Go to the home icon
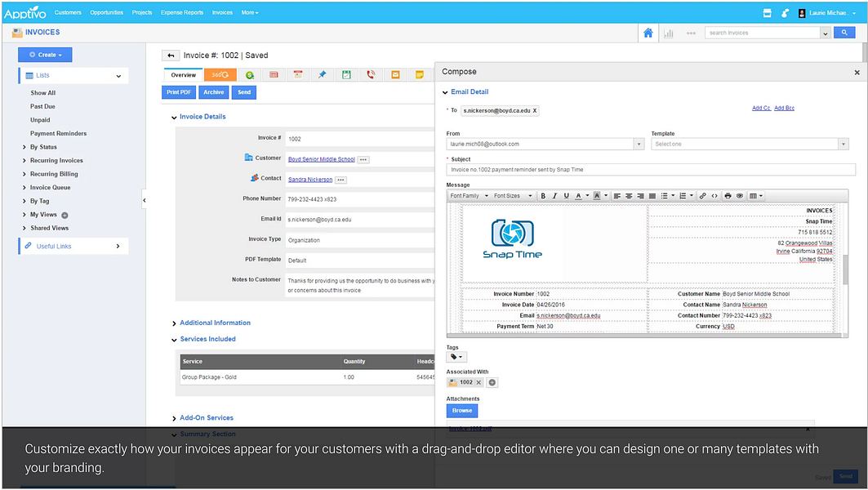Viewport: 868px width, 490px height. tap(648, 33)
